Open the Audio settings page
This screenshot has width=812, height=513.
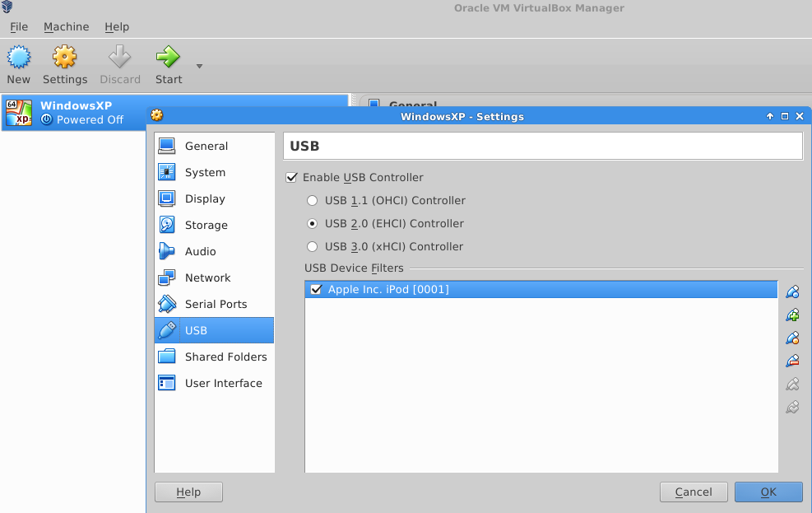[x=200, y=251]
